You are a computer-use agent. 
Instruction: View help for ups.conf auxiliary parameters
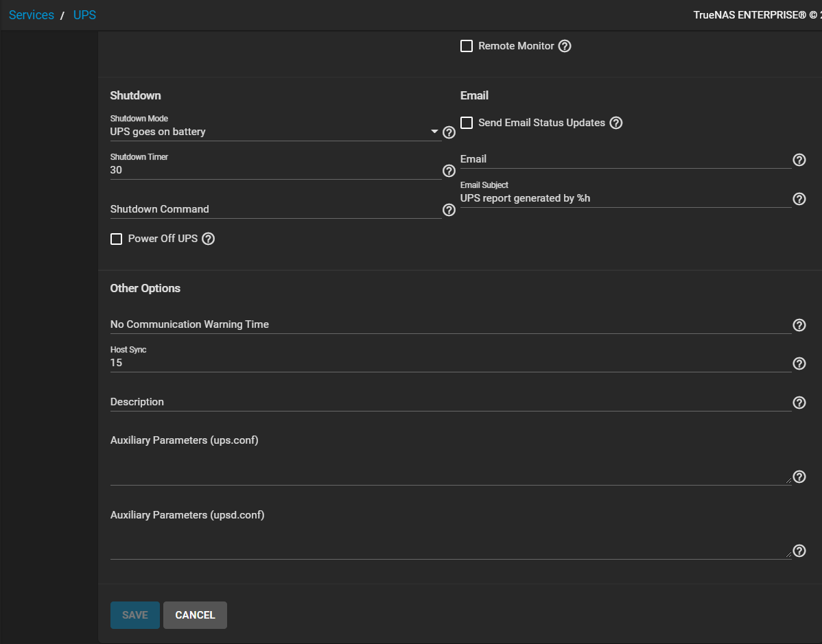coord(799,477)
